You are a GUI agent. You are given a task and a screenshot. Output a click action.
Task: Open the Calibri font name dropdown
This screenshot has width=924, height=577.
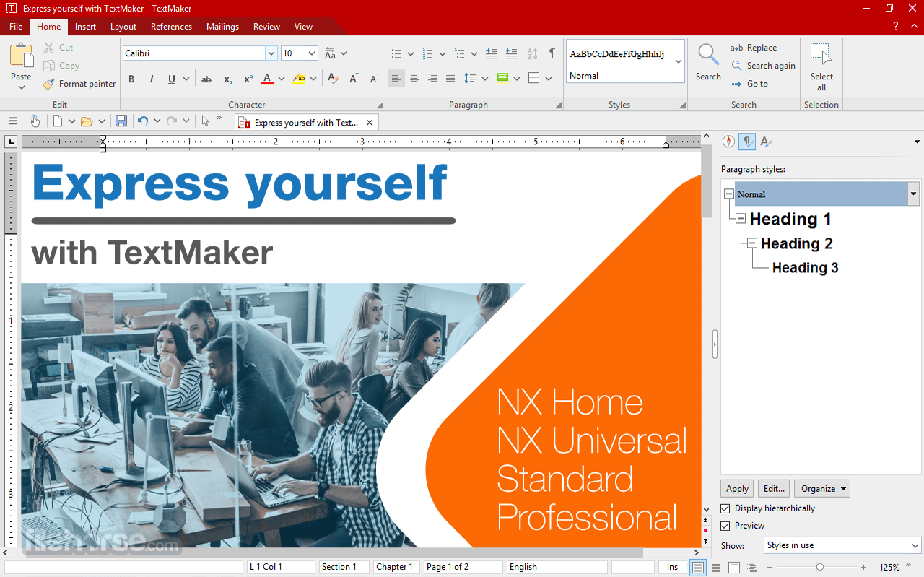[271, 53]
